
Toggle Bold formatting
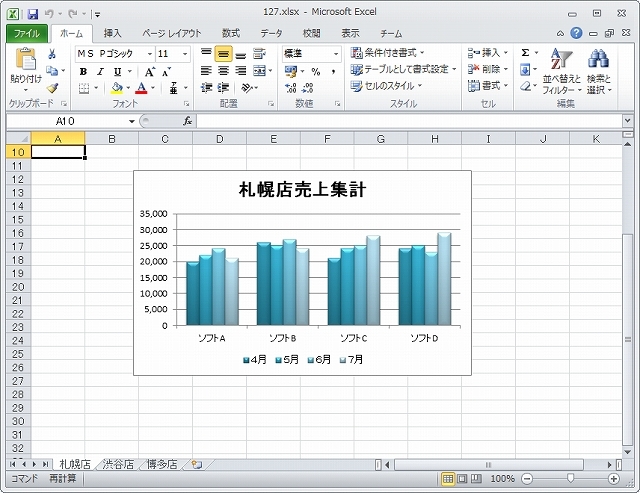click(83, 72)
